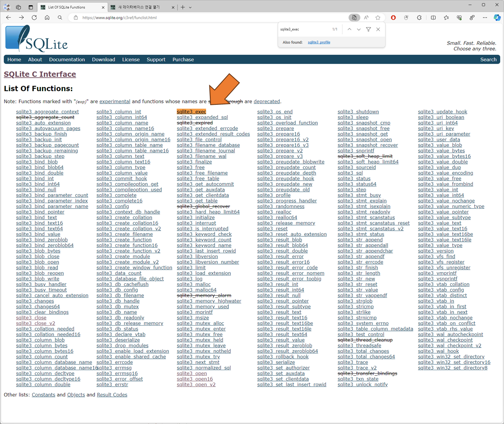Open the License menu item
504x424 pixels.
pyautogui.click(x=131, y=60)
